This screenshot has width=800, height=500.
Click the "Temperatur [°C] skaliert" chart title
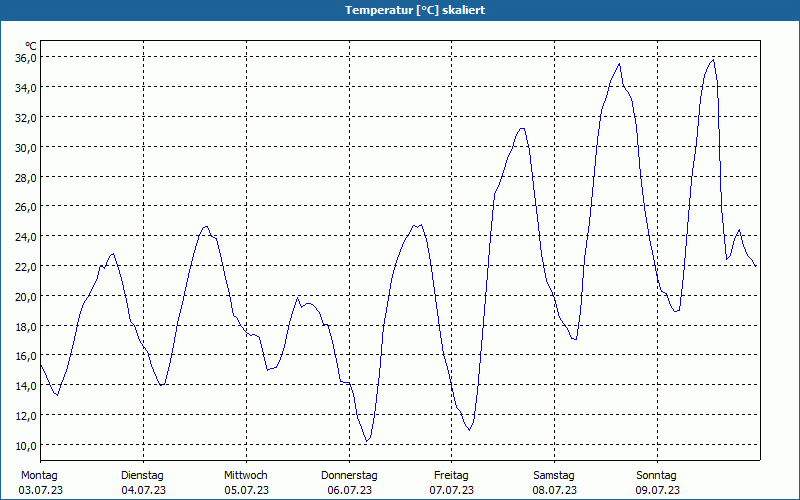(x=400, y=10)
